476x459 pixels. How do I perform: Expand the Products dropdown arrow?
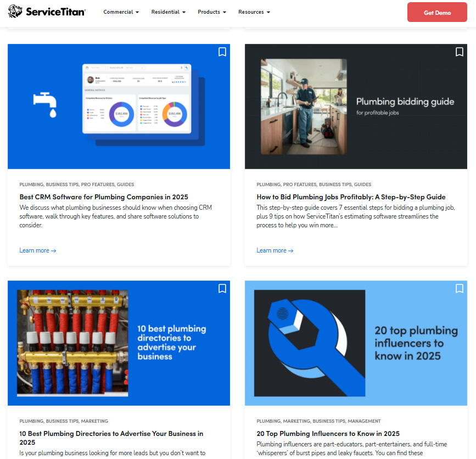coord(225,12)
